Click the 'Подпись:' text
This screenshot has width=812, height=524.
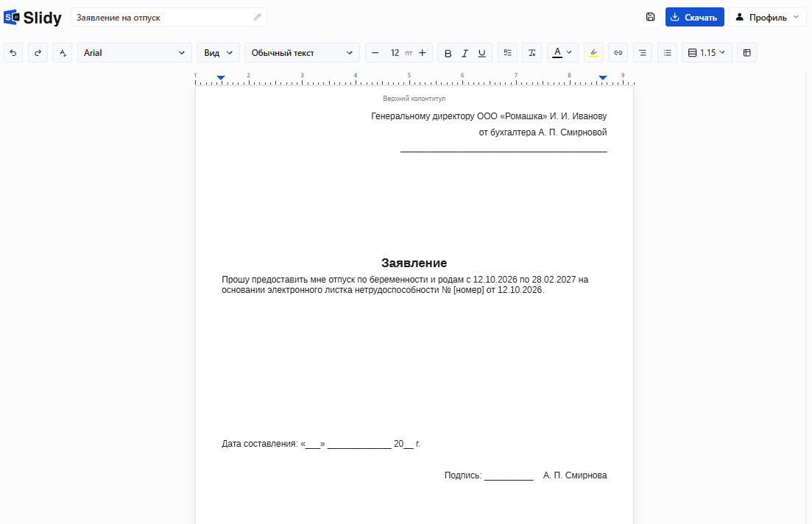point(463,475)
